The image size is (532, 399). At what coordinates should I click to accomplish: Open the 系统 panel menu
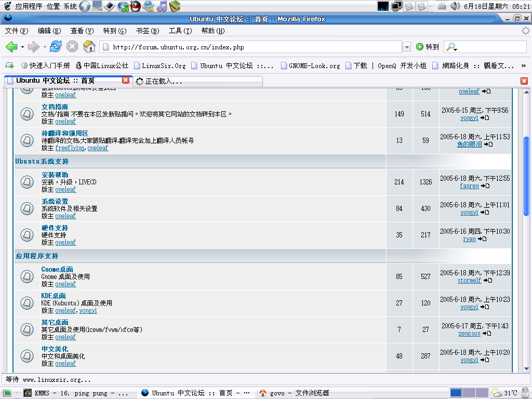70,6
